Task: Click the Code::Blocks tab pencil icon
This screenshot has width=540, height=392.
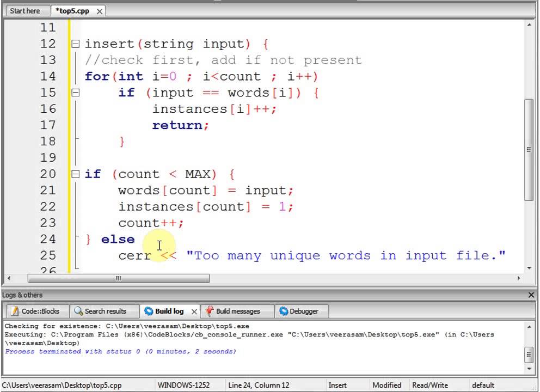Action: (15, 311)
